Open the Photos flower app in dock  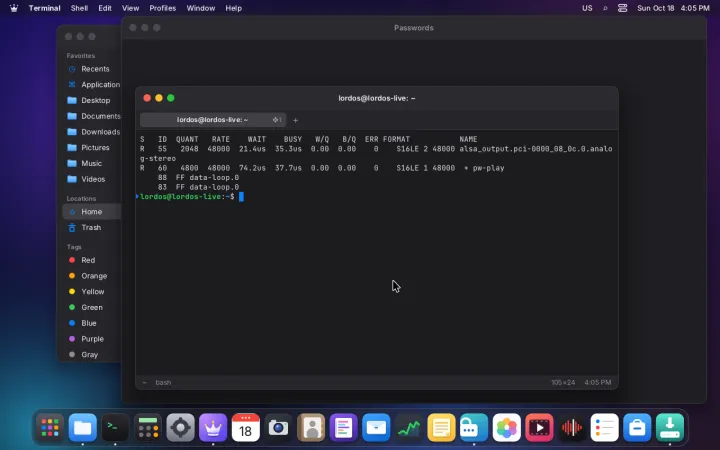coord(506,428)
